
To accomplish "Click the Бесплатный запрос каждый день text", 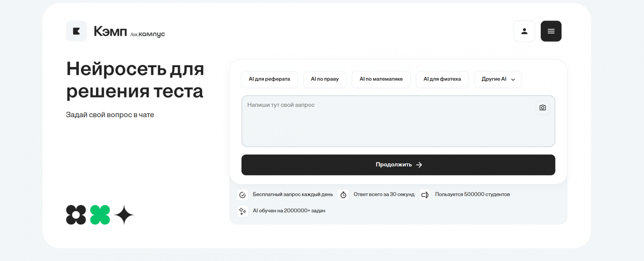I will 293,195.
